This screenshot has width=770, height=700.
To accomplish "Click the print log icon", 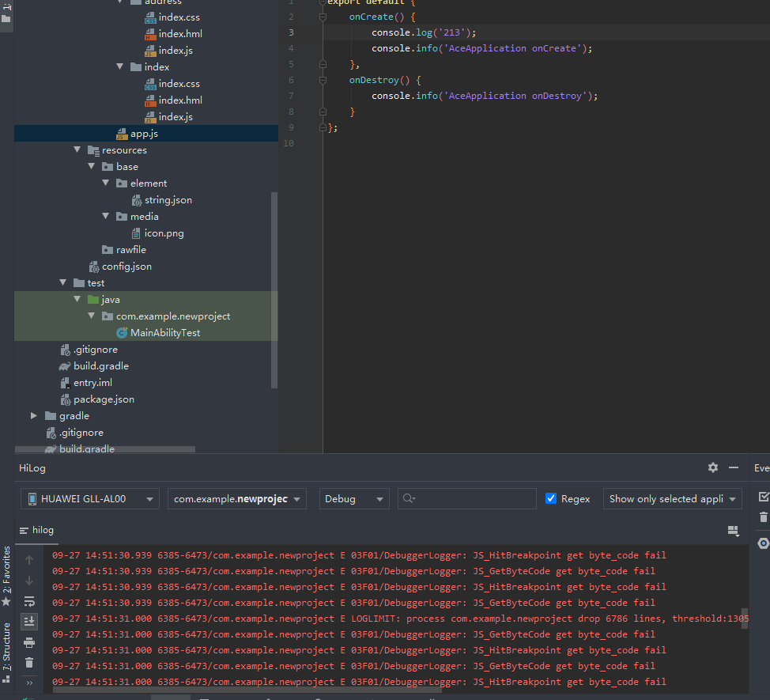I will coord(29,642).
